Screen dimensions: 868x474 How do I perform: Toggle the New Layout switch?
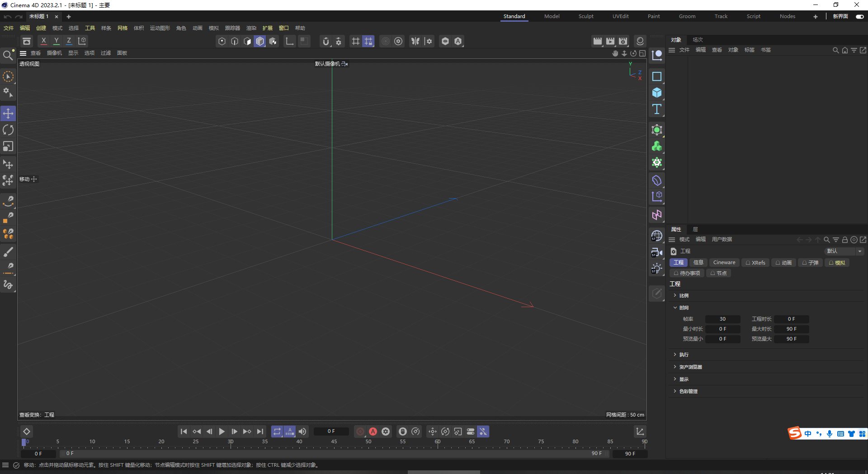pyautogui.click(x=859, y=16)
